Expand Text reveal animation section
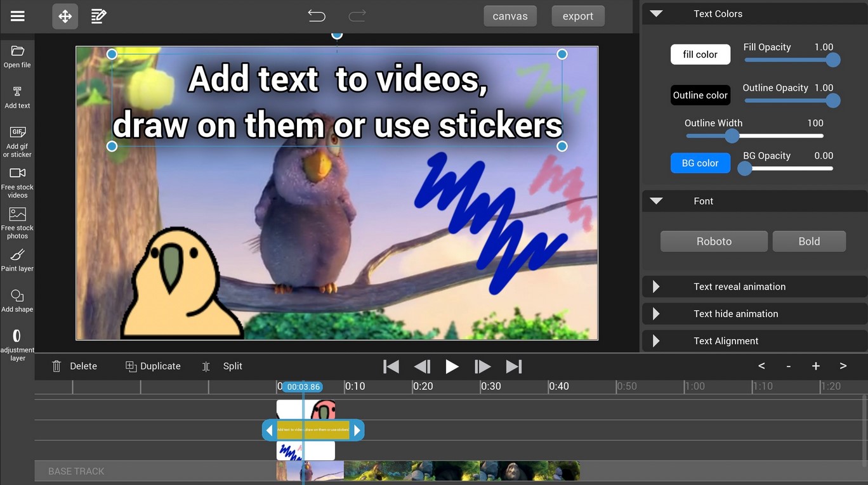This screenshot has width=868, height=485. click(754, 287)
